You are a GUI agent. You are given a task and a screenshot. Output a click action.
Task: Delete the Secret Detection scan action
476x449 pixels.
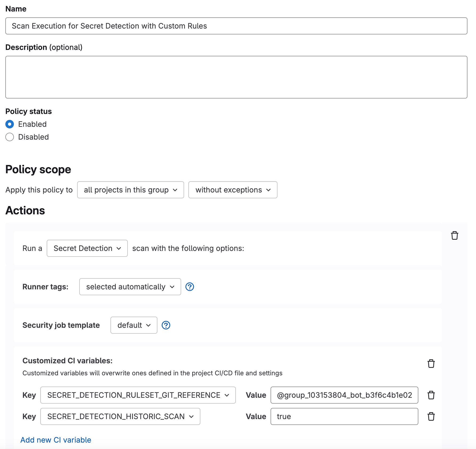[454, 236]
